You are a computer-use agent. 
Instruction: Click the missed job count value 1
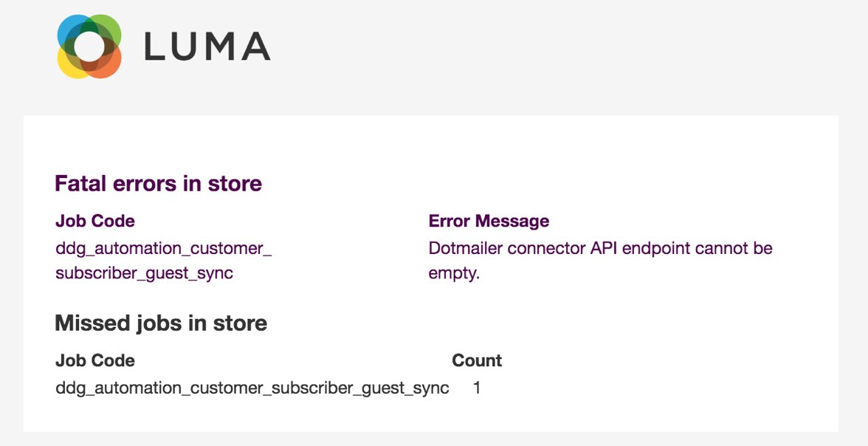coord(477,388)
